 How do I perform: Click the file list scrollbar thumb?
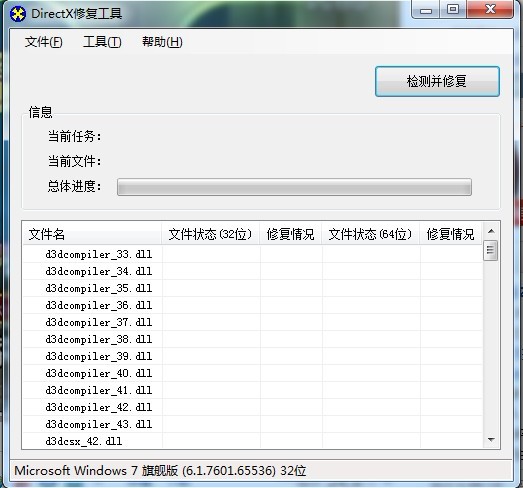tap(491, 250)
